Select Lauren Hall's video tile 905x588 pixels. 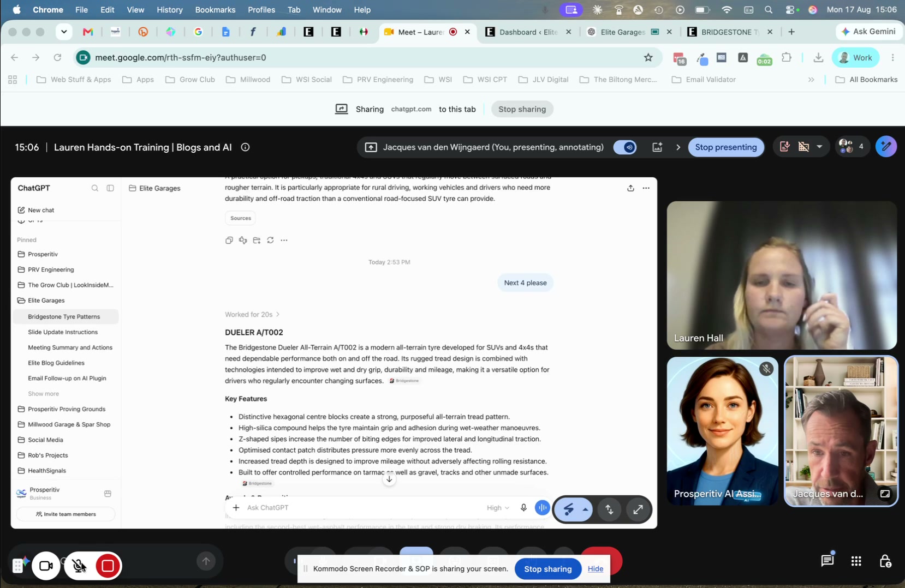tap(782, 275)
